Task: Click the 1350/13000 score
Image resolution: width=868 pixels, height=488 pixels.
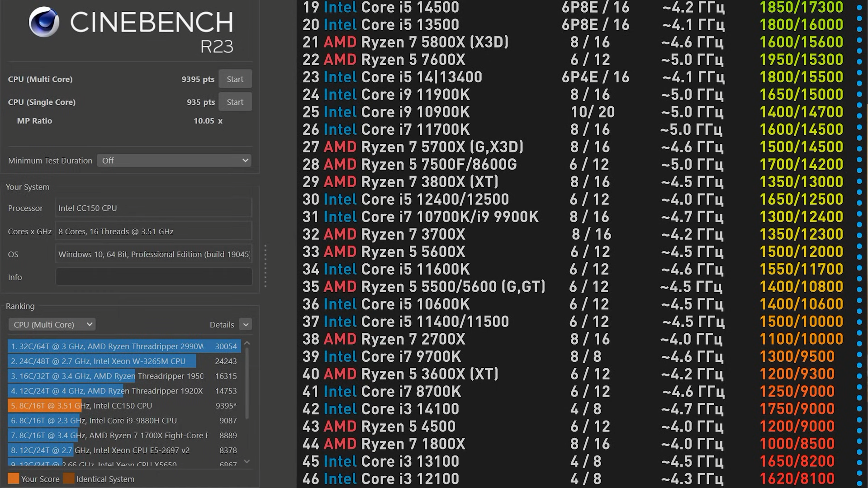Action: [x=801, y=182]
